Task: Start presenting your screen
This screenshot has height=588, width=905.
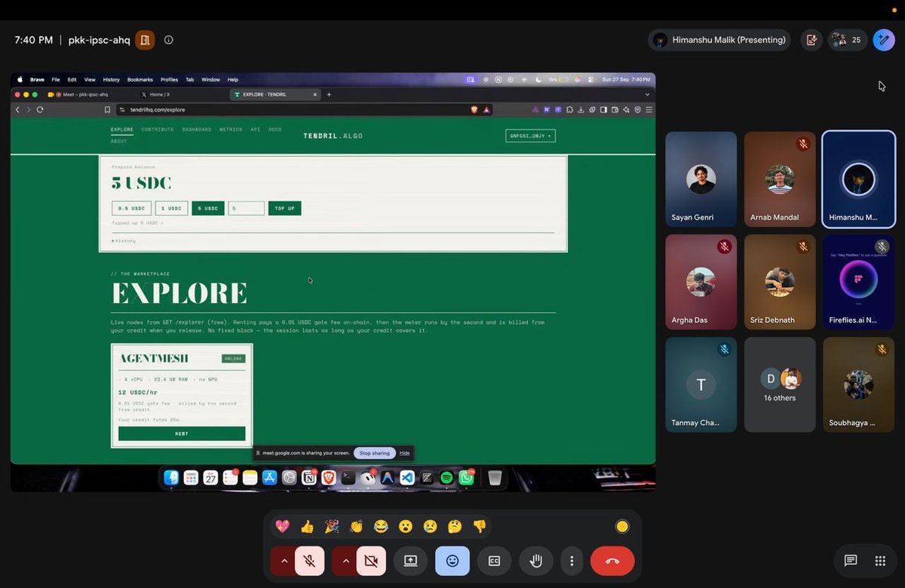Action: [x=410, y=561]
